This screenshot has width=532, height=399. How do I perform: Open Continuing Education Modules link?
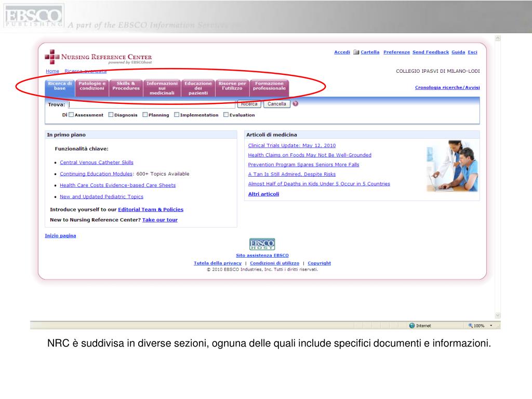tap(96, 174)
